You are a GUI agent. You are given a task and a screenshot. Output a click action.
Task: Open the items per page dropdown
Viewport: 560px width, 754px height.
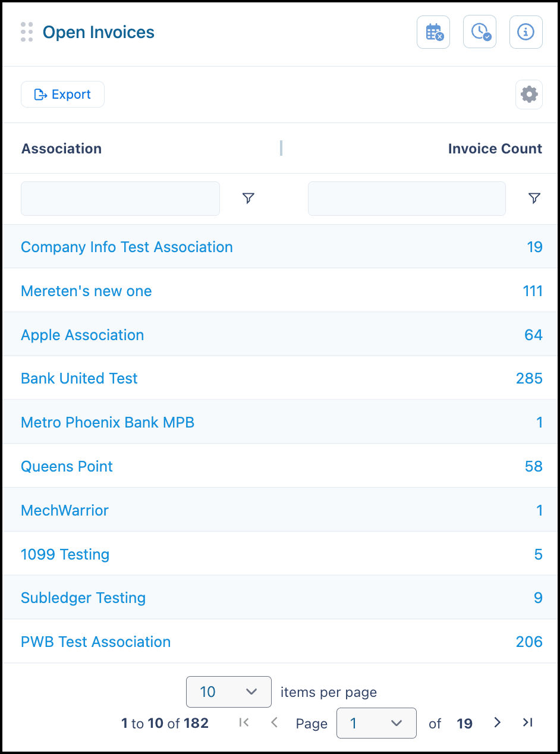pyautogui.click(x=229, y=692)
